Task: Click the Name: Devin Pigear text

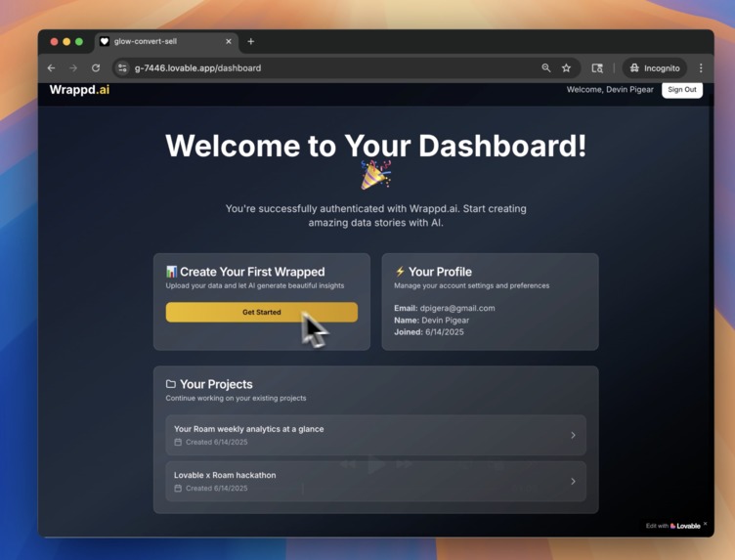Action: point(431,321)
